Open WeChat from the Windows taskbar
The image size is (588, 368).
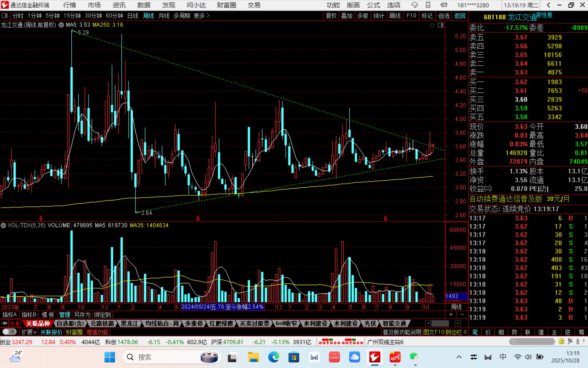414,357
